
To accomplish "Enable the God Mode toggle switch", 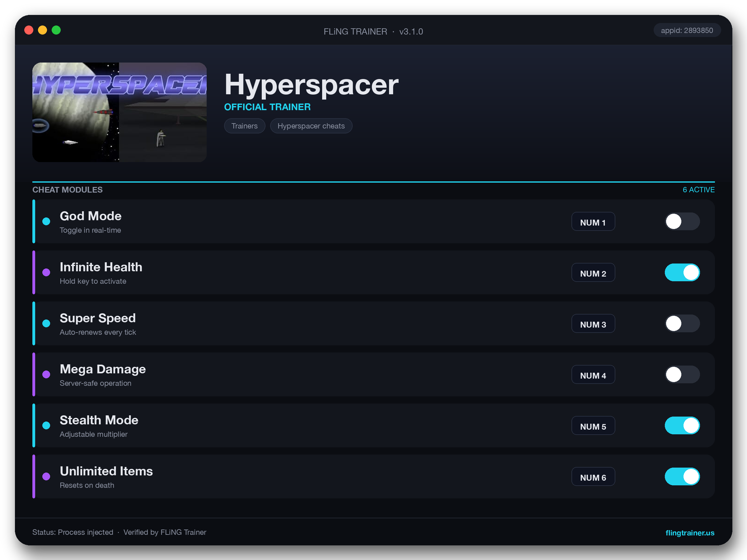I will pos(682,222).
